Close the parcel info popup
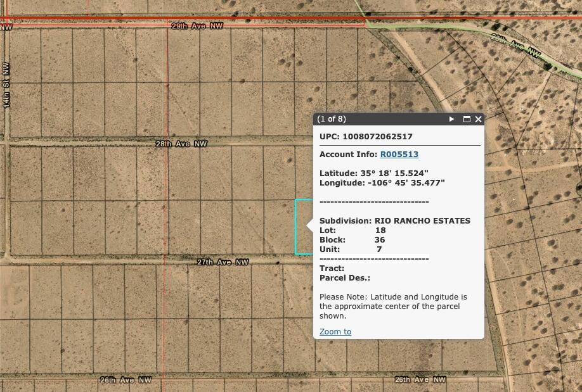582x392 pixels. coord(479,119)
